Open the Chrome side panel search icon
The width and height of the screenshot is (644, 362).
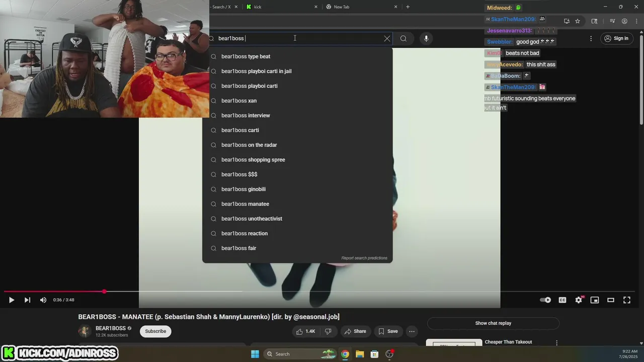[x=594, y=21]
